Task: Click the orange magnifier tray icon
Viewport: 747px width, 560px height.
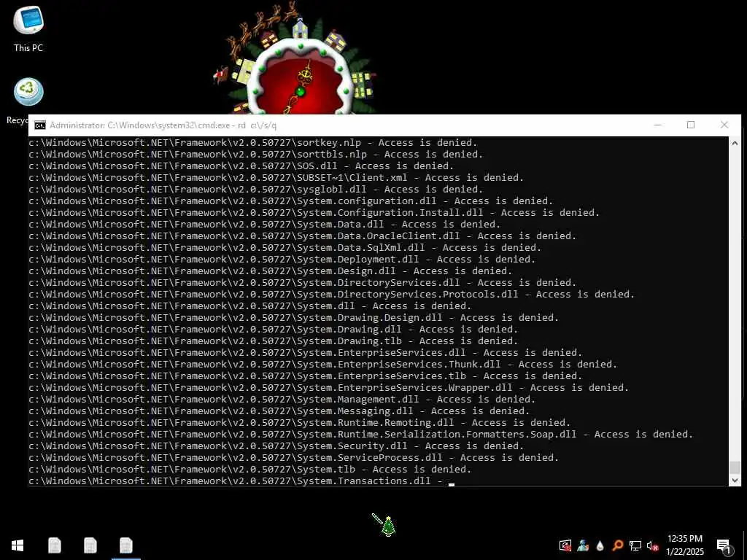Action: 617,545
